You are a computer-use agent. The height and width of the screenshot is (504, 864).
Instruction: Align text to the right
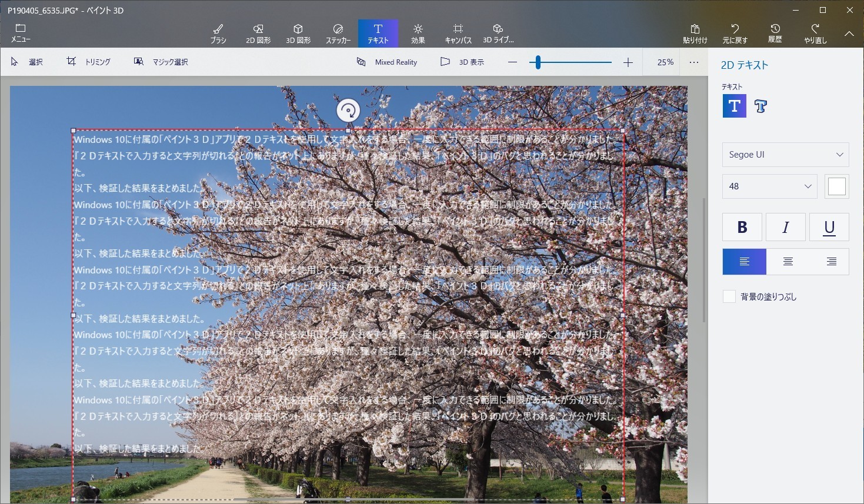coord(830,262)
